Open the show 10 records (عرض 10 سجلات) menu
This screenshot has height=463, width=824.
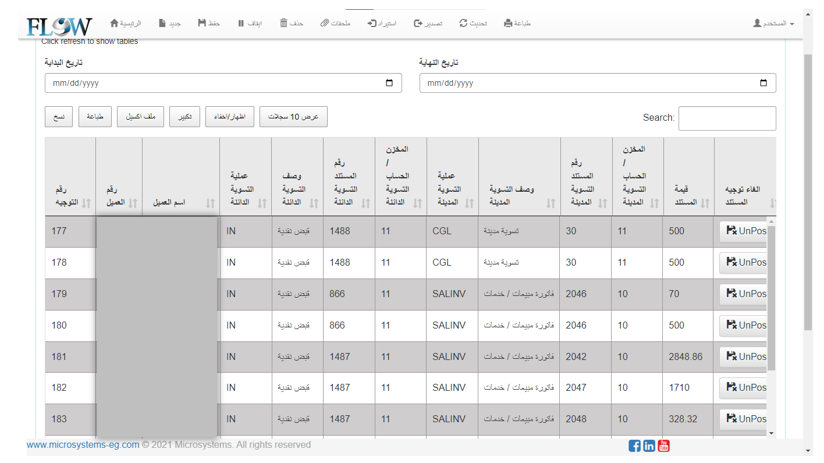pos(293,117)
